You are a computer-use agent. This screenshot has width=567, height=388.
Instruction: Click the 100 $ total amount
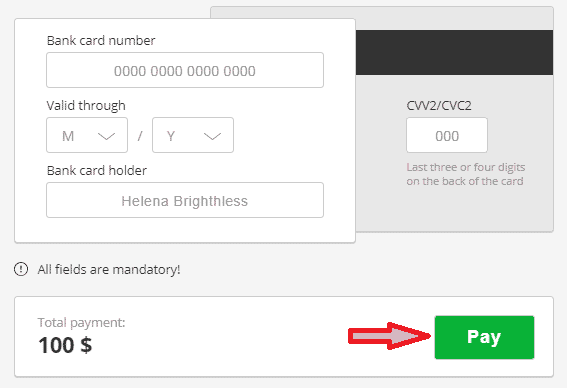pos(65,345)
